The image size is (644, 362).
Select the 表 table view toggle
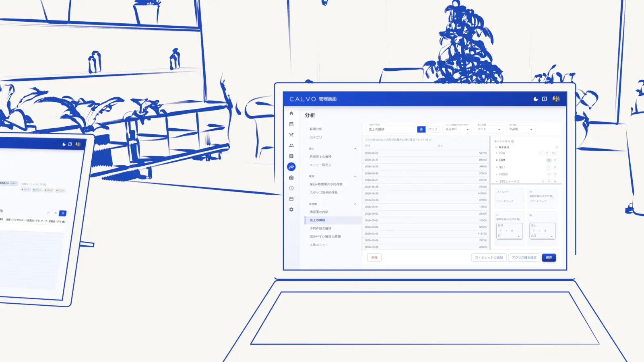(x=421, y=130)
